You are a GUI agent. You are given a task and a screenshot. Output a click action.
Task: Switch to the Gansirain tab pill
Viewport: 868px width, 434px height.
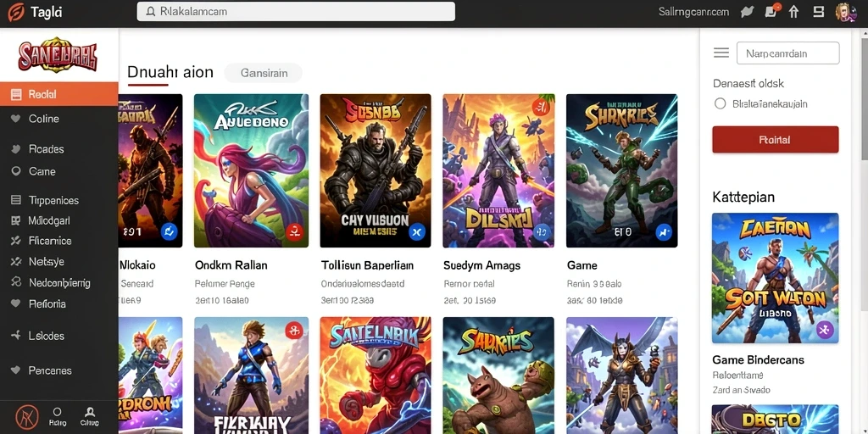(264, 73)
